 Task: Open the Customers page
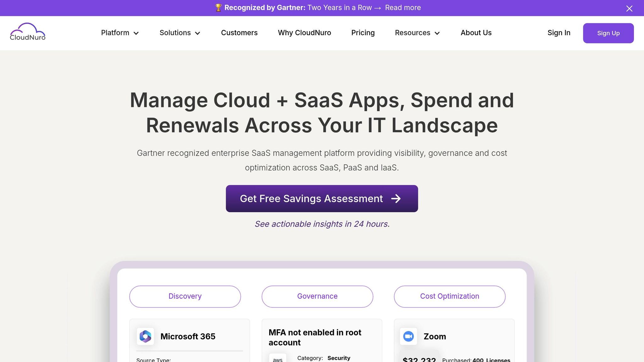pyautogui.click(x=239, y=33)
